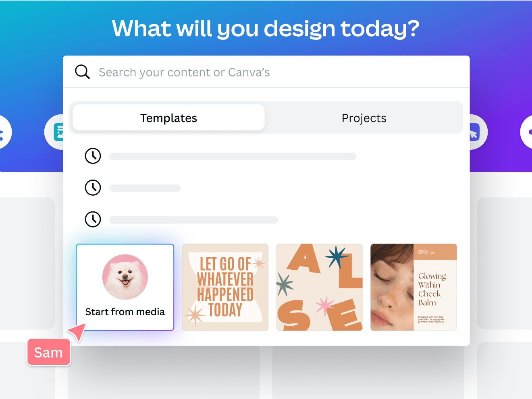Open the Glowing Within Cheek Balm template
Image resolution: width=532 pixels, height=399 pixels.
[414, 287]
